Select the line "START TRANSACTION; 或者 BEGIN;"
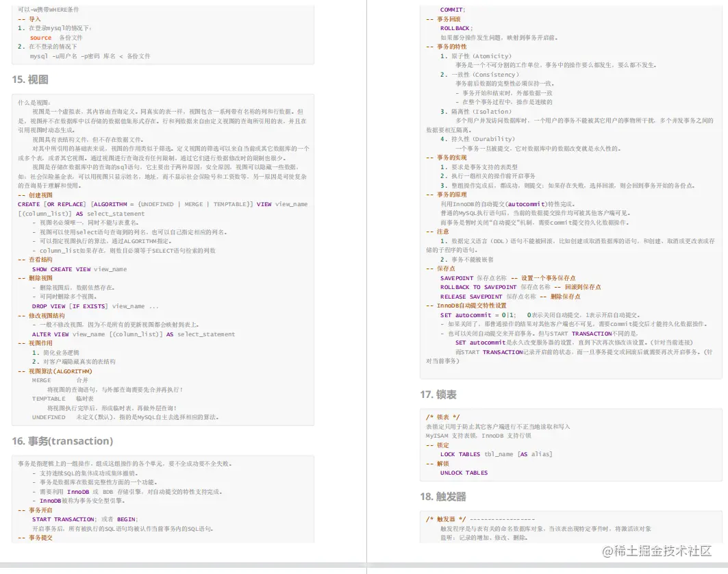The image size is (728, 574). coord(85,520)
